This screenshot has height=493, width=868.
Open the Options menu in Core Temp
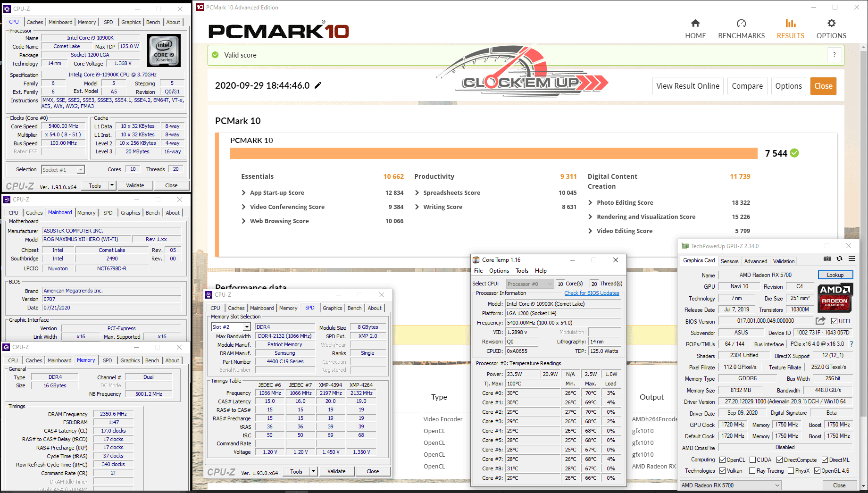click(x=499, y=271)
